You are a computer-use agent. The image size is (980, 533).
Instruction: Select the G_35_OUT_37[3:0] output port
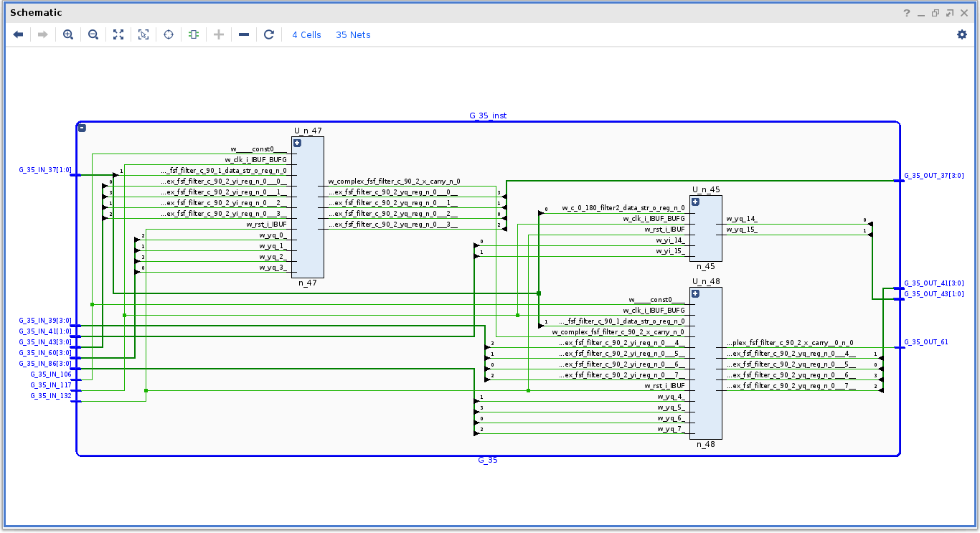tap(933, 176)
